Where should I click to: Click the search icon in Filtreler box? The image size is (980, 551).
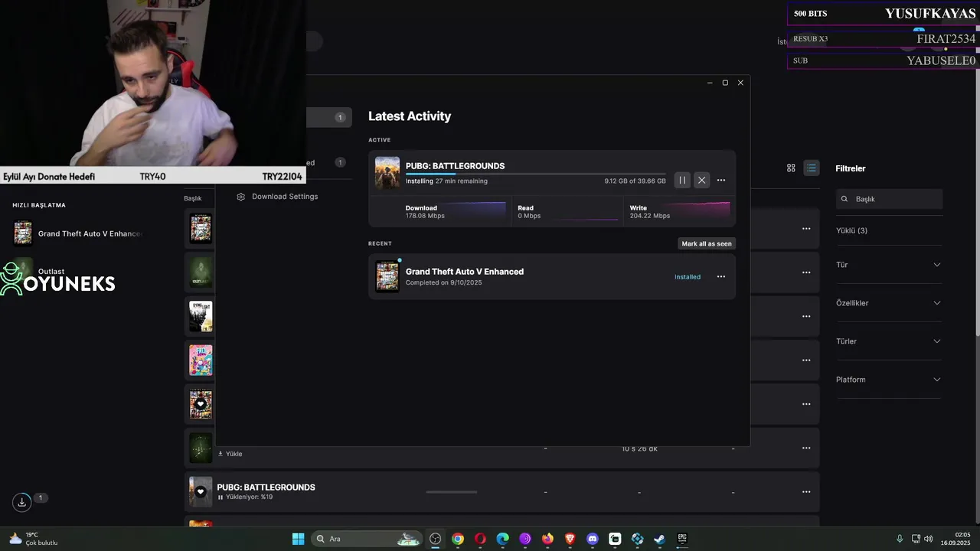[844, 199]
